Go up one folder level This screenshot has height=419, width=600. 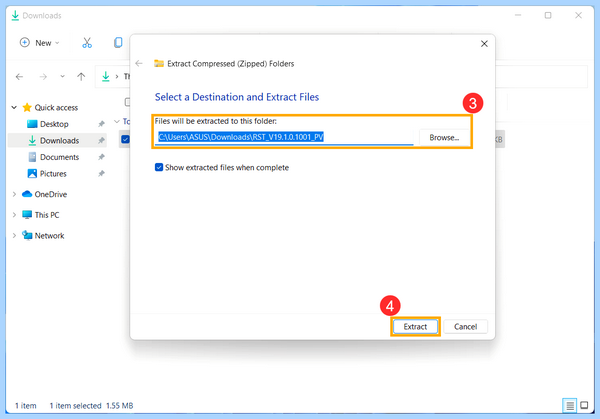click(81, 77)
